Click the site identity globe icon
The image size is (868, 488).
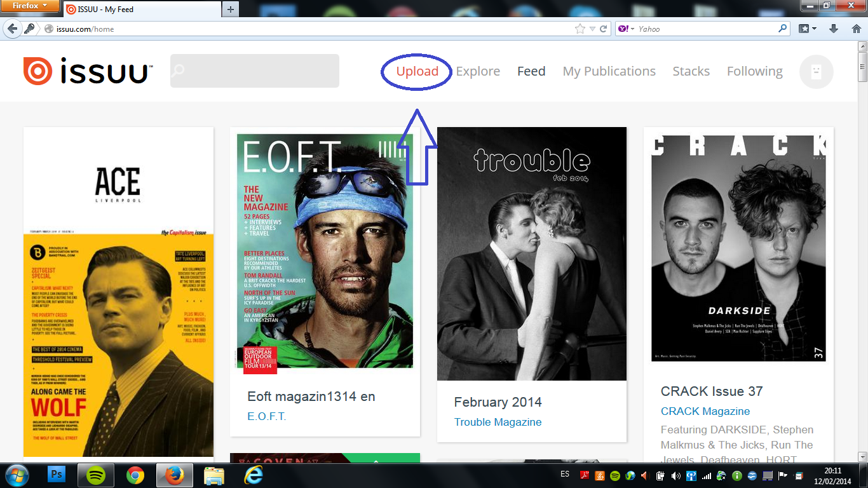pyautogui.click(x=48, y=29)
